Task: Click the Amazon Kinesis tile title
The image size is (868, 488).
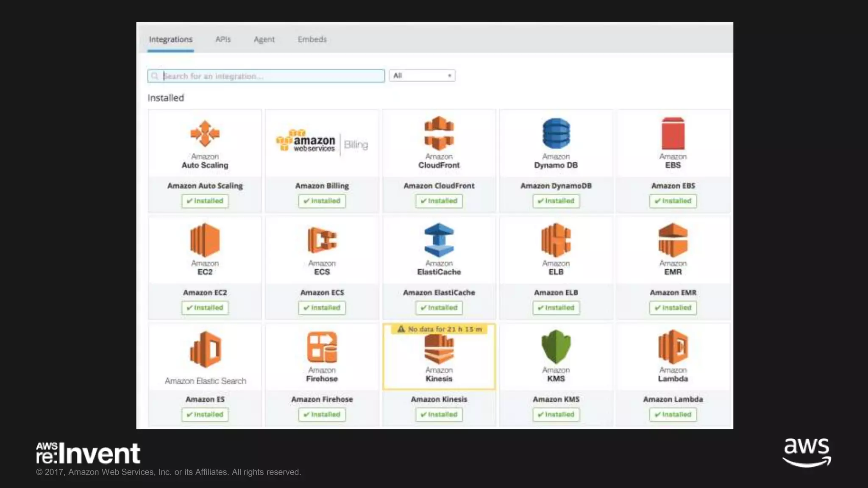Action: click(439, 399)
